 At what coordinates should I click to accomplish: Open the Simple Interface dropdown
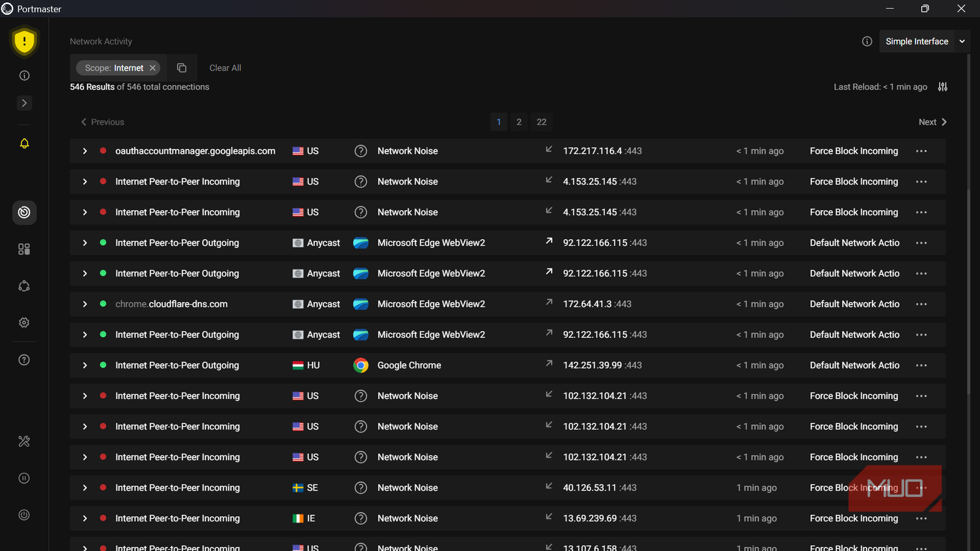tap(924, 42)
